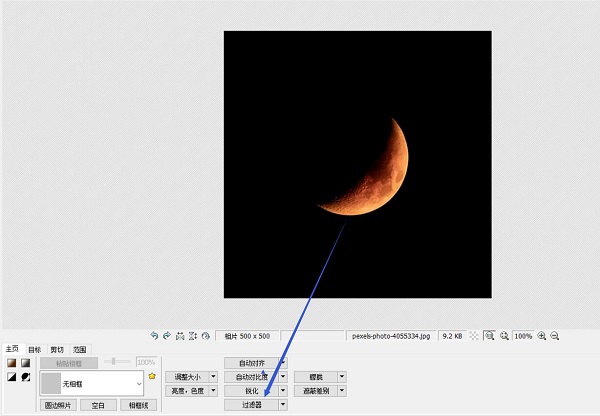Click the black-white negative icon
This screenshot has height=416, width=600.
coord(11,377)
